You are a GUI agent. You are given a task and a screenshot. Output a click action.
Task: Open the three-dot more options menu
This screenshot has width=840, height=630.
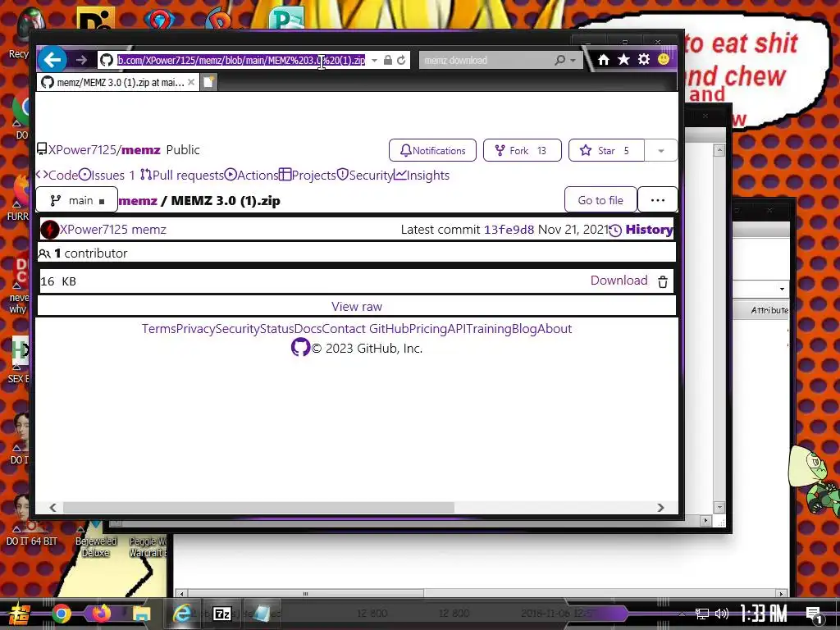(x=658, y=200)
